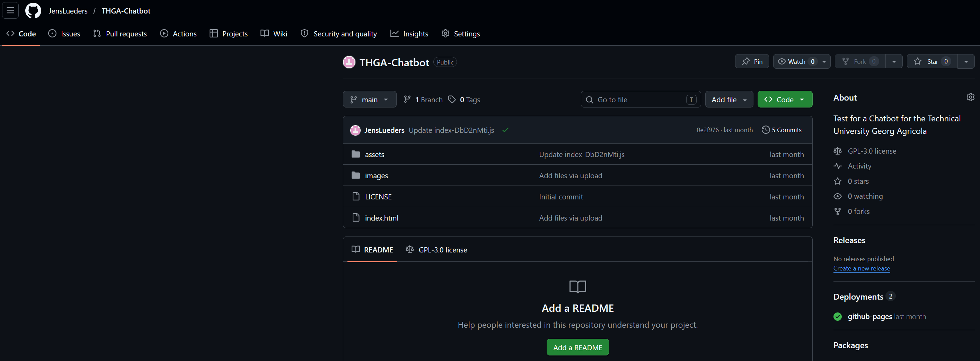The height and width of the screenshot is (361, 980).
Task: Open the Watch notifications dropdown
Action: (x=802, y=61)
